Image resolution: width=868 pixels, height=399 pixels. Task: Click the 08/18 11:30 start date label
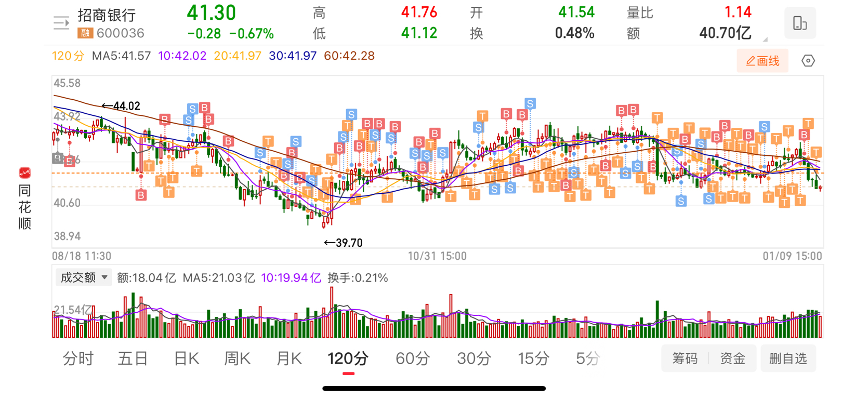point(82,256)
